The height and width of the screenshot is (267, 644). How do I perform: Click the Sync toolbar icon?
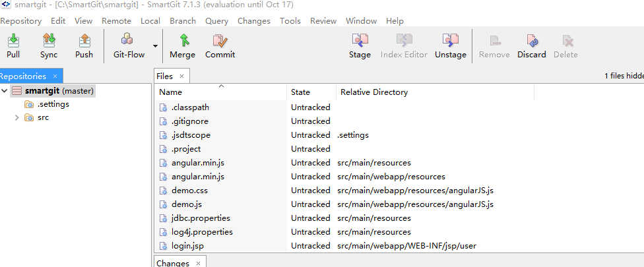tap(48, 40)
